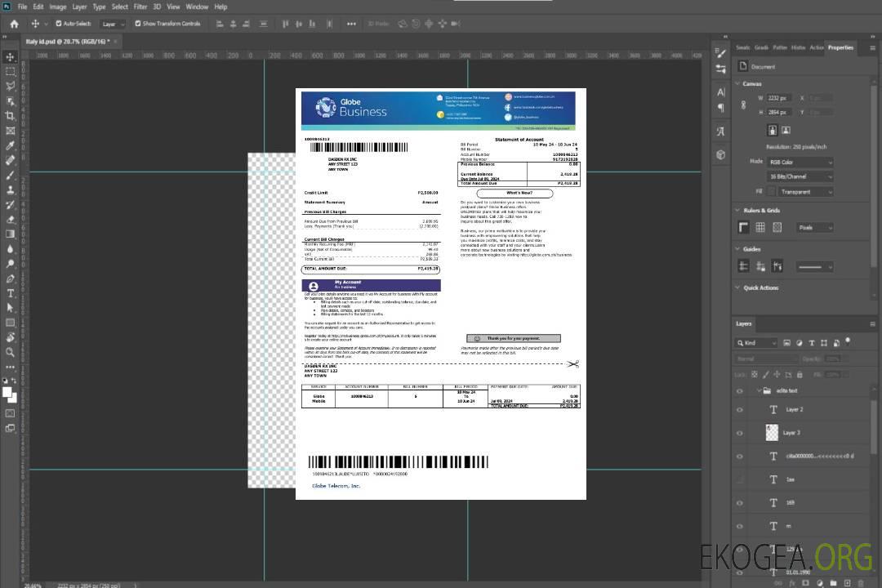Open three-dots more options in options bar
This screenshot has height=588, width=882.
click(351, 24)
